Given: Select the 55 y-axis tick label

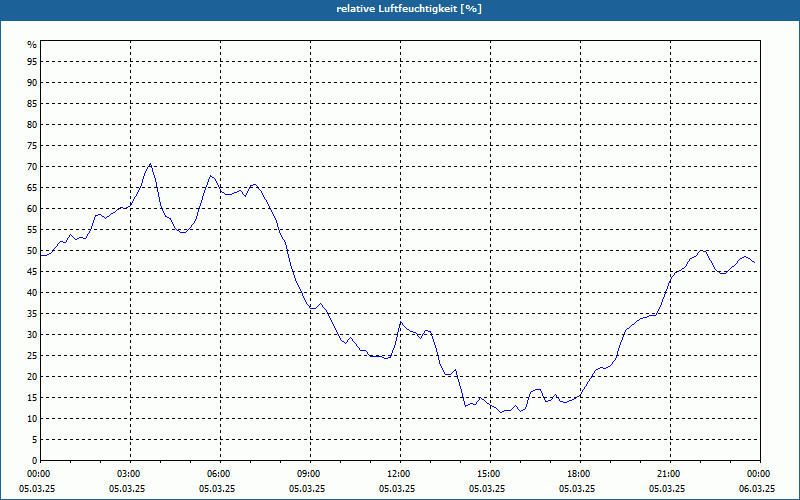Looking at the screenshot, I should 32,230.
